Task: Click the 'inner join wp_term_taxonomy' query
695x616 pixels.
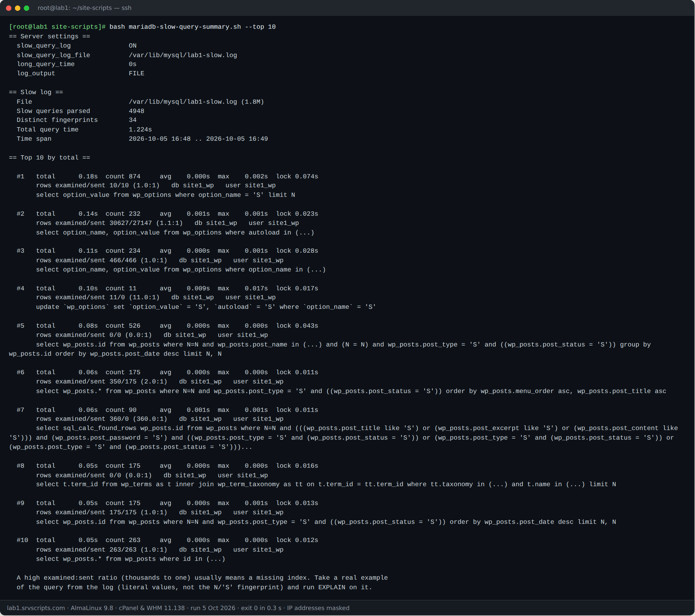Action: click(326, 484)
